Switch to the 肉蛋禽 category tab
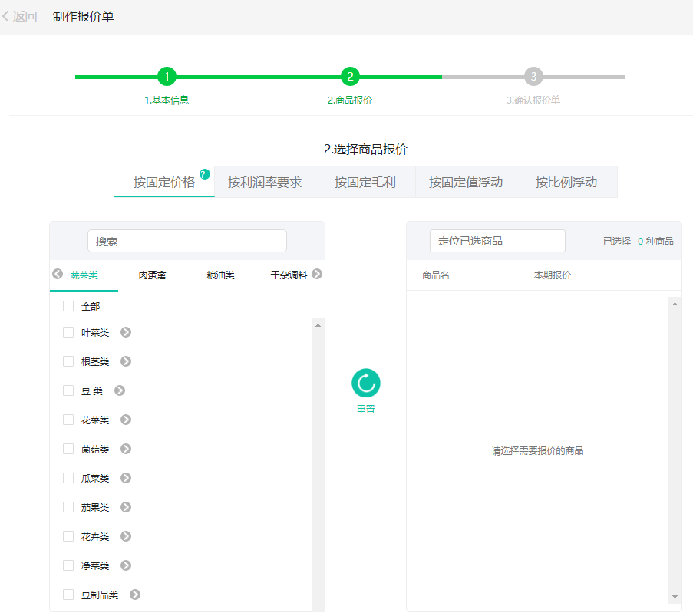 [151, 274]
